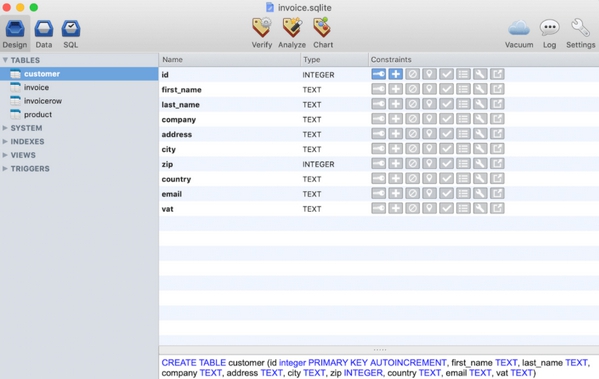The width and height of the screenshot is (599, 379).
Task: Open the Data view
Action: click(x=44, y=34)
